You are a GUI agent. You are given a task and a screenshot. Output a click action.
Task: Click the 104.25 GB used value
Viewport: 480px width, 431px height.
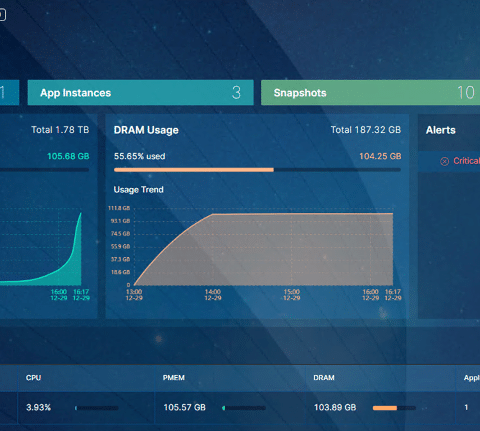point(380,156)
